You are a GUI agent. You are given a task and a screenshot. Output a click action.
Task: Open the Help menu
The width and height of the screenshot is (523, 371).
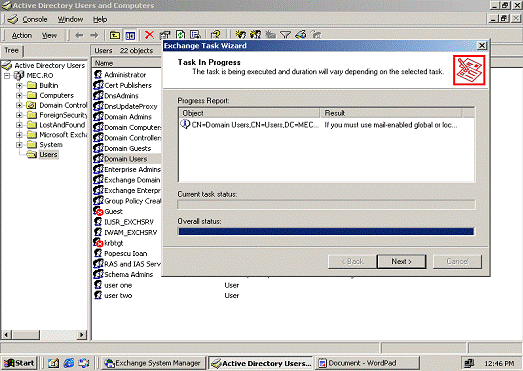click(100, 19)
